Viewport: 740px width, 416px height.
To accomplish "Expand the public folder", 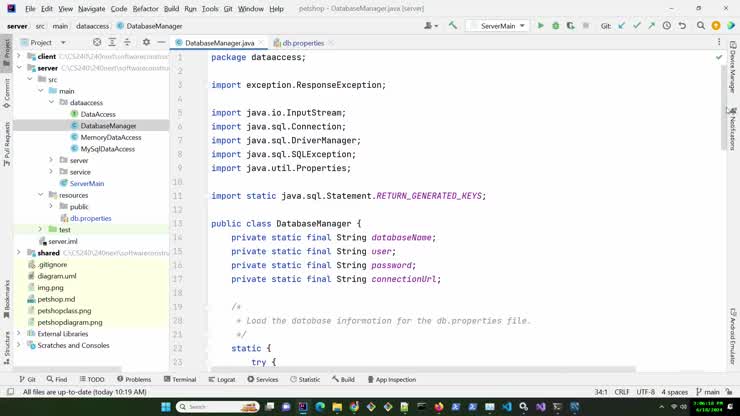I will click(x=51, y=206).
